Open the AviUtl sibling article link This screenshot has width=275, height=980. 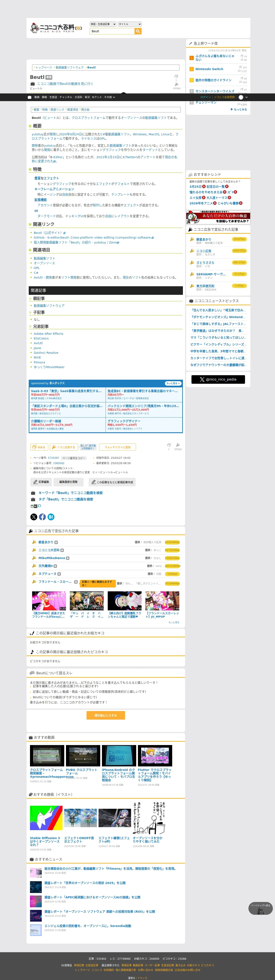38,343
